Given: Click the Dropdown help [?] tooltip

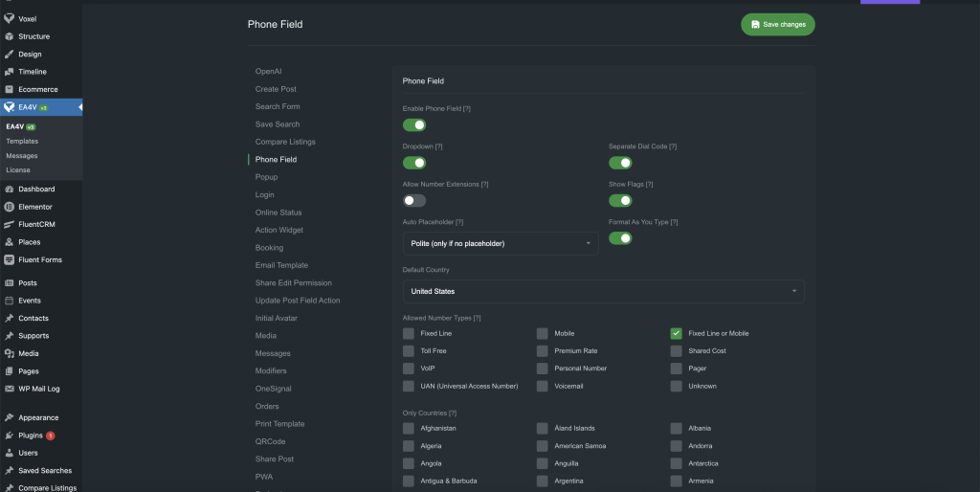Looking at the screenshot, I should (x=438, y=146).
